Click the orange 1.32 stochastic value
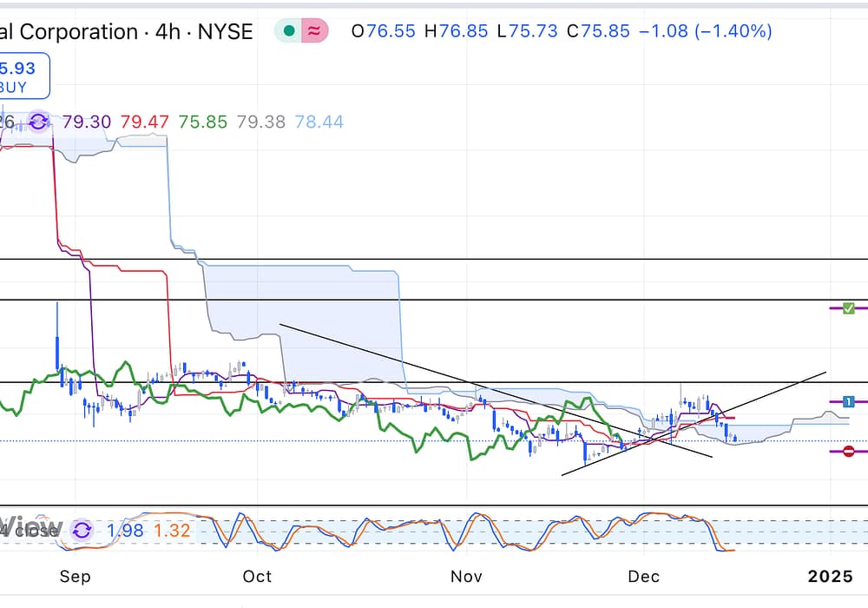868x608 pixels. tap(172, 530)
